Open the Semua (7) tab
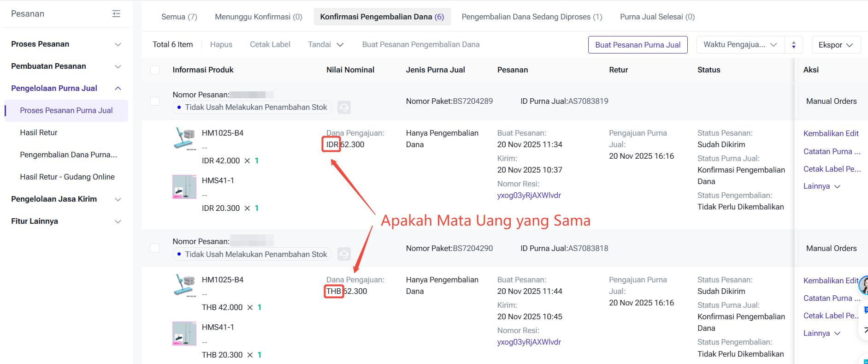 [x=179, y=17]
